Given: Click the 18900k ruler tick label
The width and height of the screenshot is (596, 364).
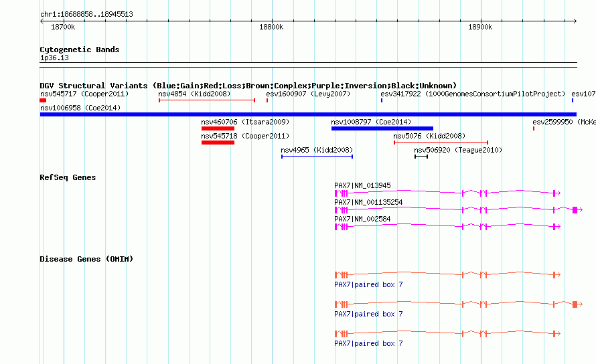Looking at the screenshot, I should point(480,27).
